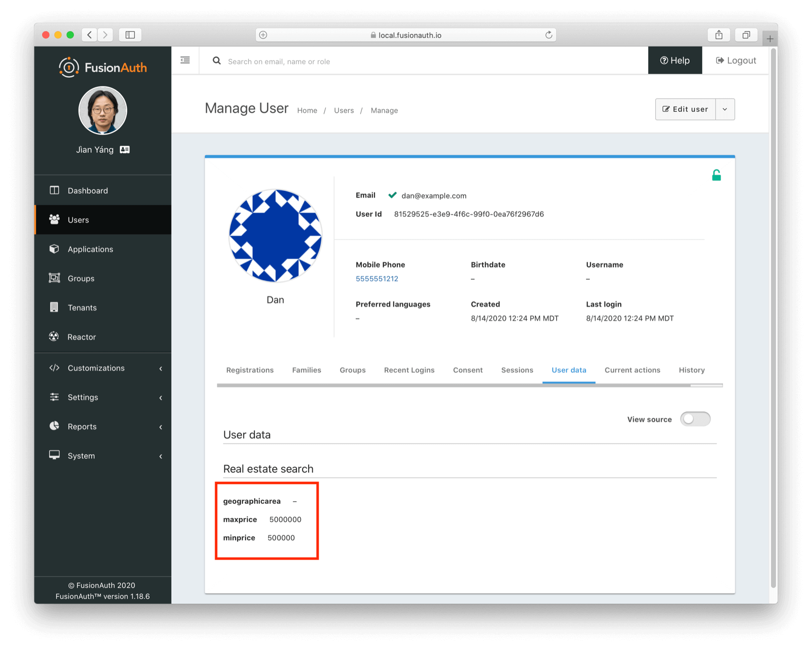Viewport: 812px width, 649px height.
Task: Click Jian Yáng's profile photo
Action: point(103,111)
